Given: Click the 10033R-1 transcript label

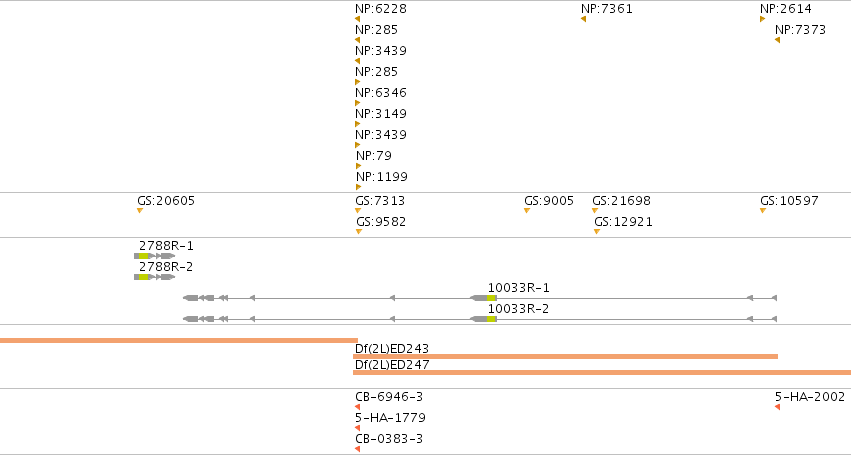Looking at the screenshot, I should click(x=518, y=288).
